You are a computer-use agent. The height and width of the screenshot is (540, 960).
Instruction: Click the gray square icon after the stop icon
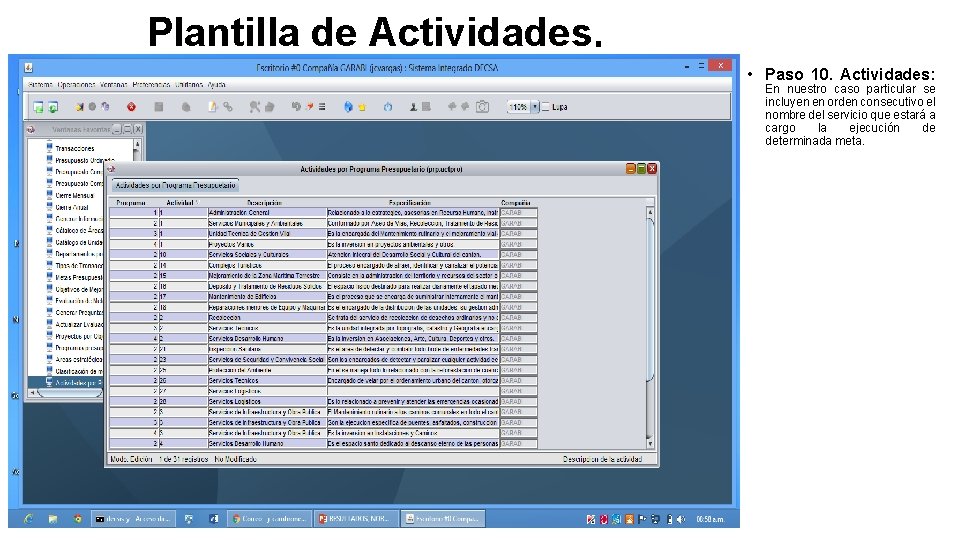coord(159,107)
